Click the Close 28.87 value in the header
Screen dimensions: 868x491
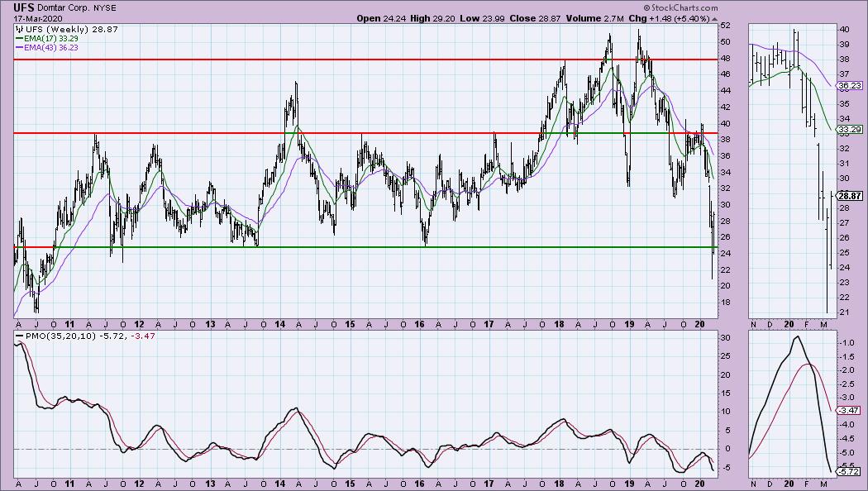tap(535, 18)
